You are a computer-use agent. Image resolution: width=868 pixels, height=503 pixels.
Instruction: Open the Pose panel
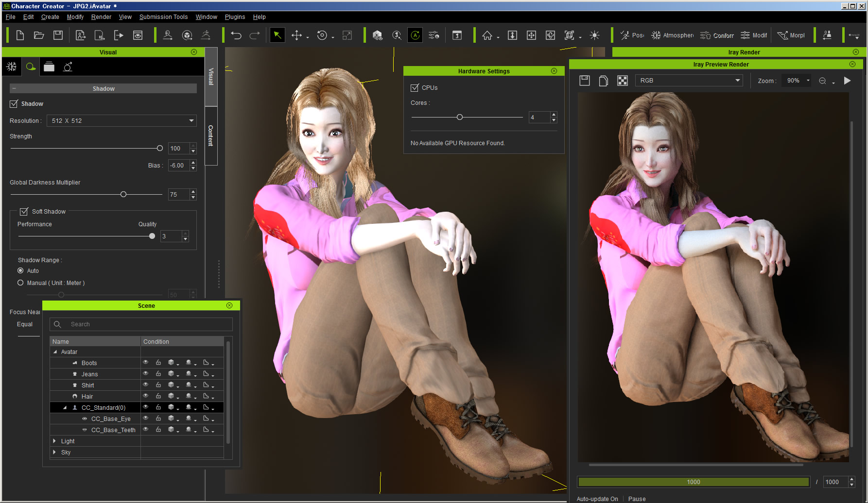[x=632, y=35]
